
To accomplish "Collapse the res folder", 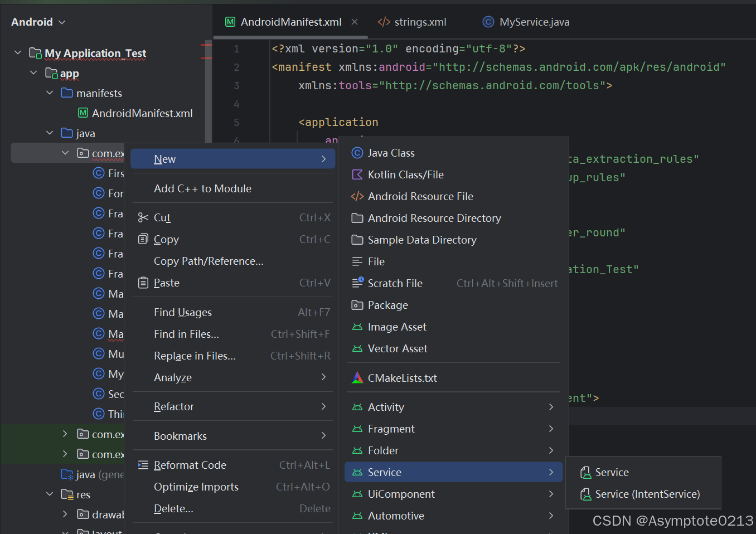I will click(50, 494).
